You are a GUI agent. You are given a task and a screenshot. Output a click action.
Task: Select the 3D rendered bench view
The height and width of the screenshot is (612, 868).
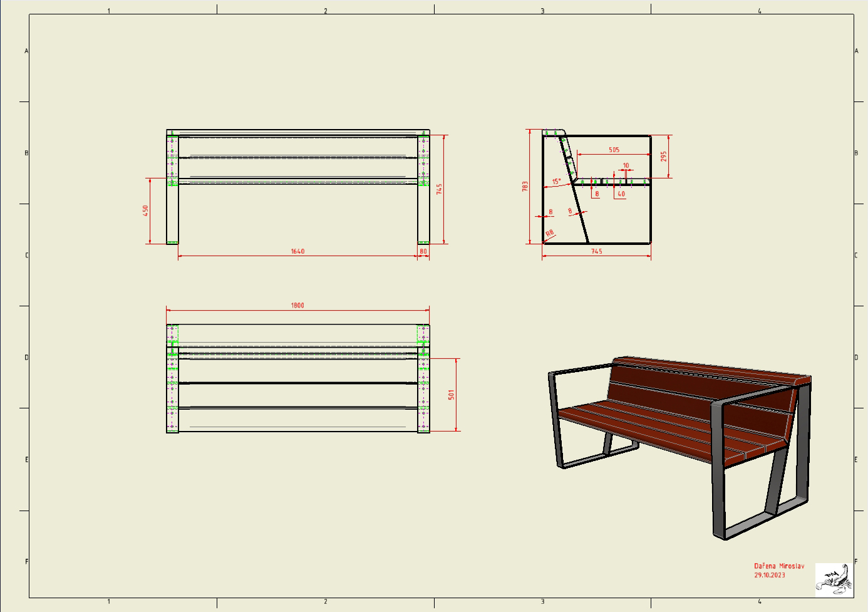pos(679,447)
